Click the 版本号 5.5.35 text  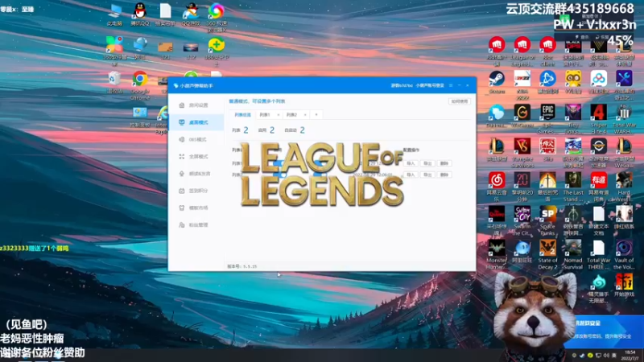(242, 266)
